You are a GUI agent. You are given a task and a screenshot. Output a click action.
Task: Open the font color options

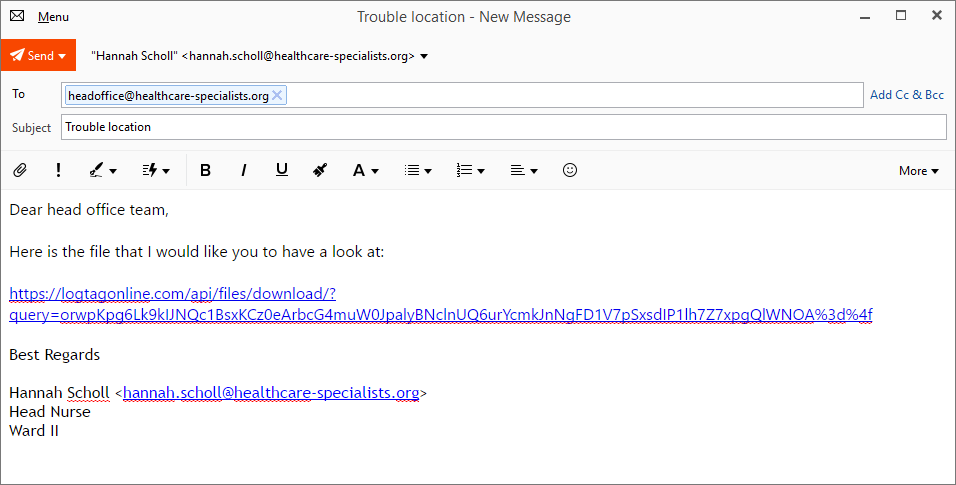(x=365, y=171)
